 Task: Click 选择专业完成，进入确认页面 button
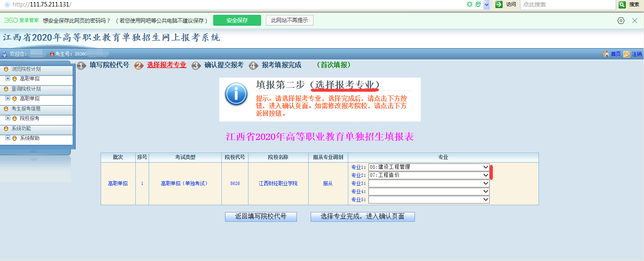[x=362, y=216]
